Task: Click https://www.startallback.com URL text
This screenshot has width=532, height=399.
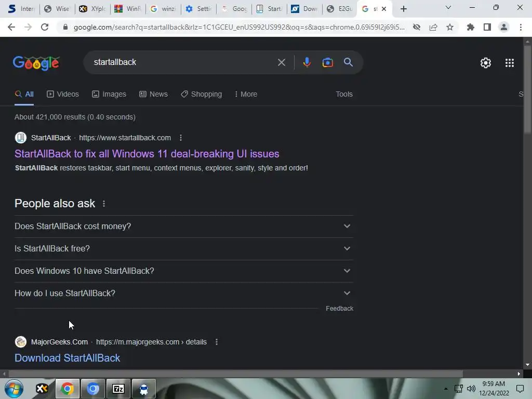Action: click(x=125, y=138)
